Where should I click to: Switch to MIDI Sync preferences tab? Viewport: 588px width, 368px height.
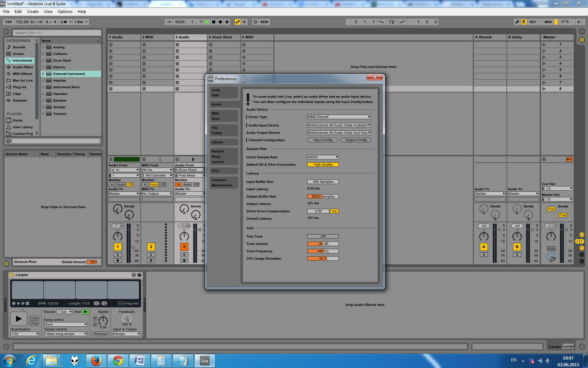[x=224, y=116]
